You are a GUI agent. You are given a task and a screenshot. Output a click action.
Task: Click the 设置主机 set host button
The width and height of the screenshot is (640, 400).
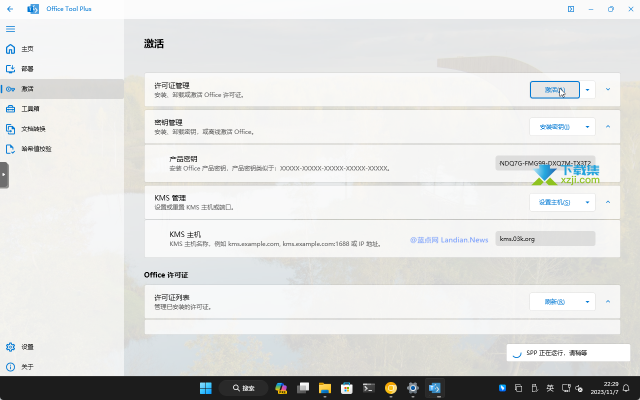pyautogui.click(x=554, y=202)
